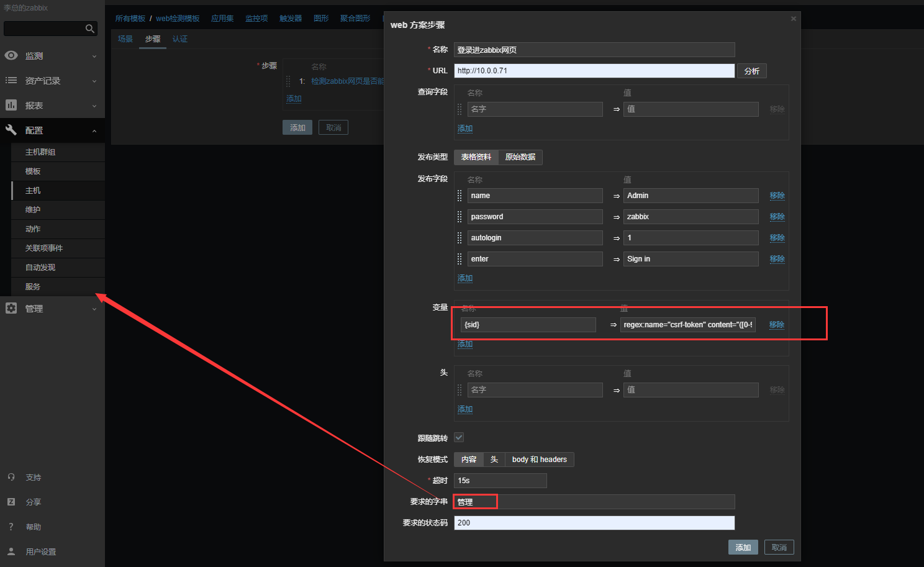This screenshot has height=567, width=924.
Task: Open the 应用集 link
Action: 222,19
